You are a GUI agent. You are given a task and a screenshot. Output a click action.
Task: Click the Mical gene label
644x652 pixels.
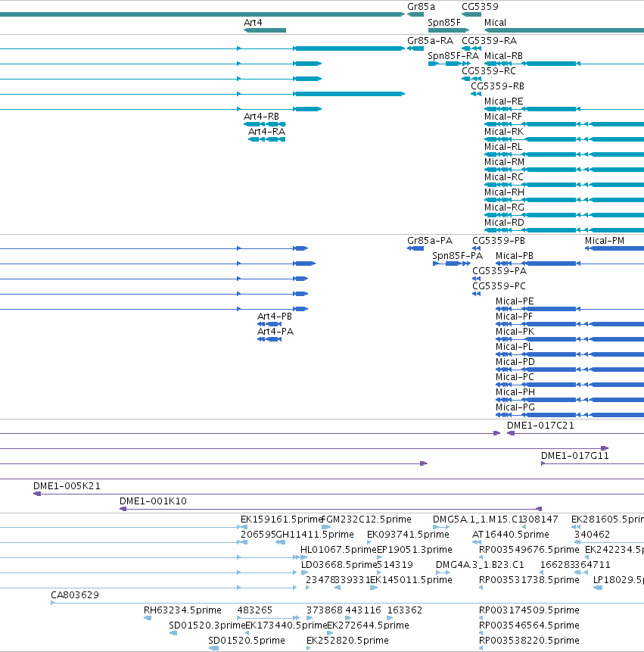pos(495,23)
